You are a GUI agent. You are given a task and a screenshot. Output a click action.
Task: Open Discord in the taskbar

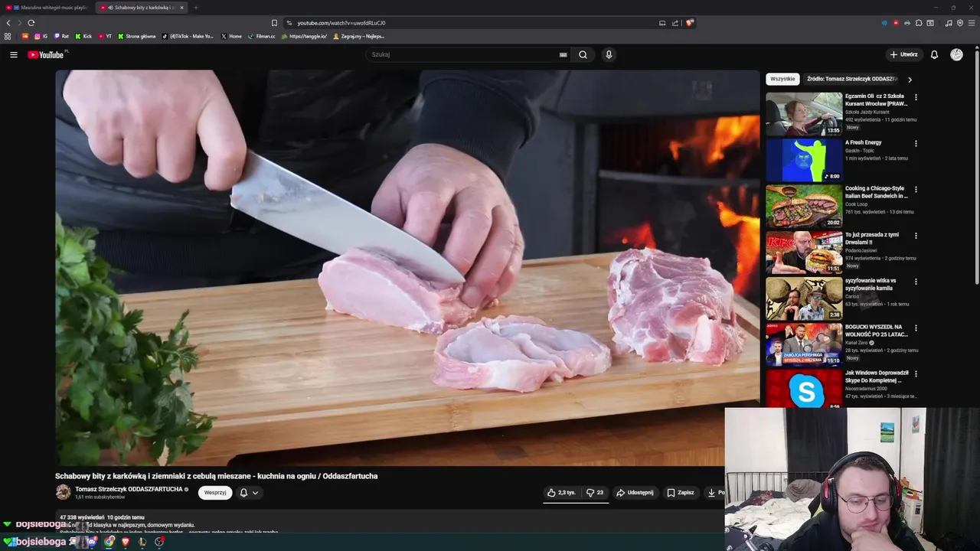[x=92, y=542]
